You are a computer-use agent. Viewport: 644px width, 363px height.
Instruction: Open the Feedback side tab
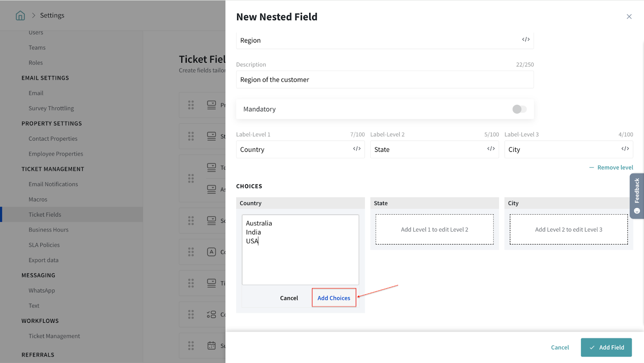click(x=637, y=196)
